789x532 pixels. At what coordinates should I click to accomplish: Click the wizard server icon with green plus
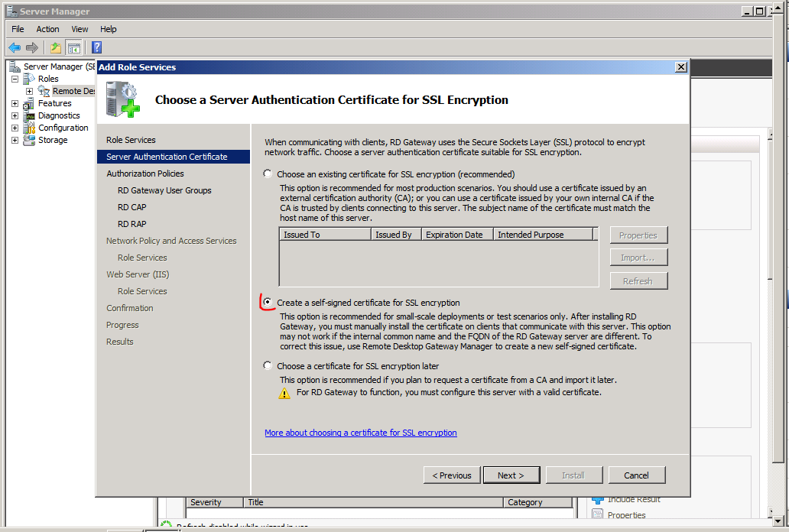tap(123, 100)
